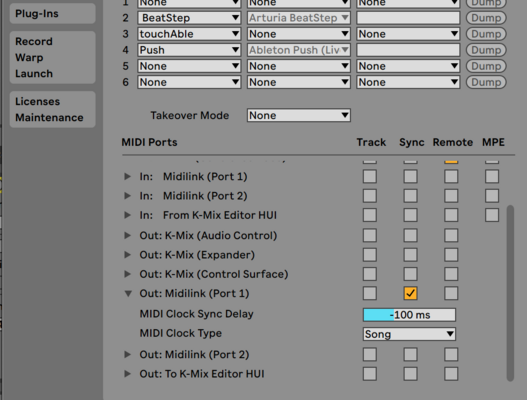Screen dimensions: 527x400
Task: Expand Out: K-Mix (Expander) entry
Action: pos(127,255)
